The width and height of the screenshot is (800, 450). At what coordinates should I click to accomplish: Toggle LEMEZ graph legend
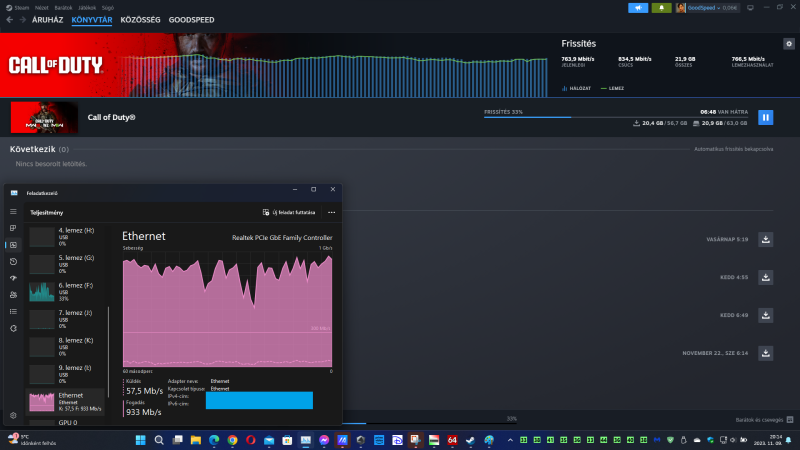tap(612, 88)
